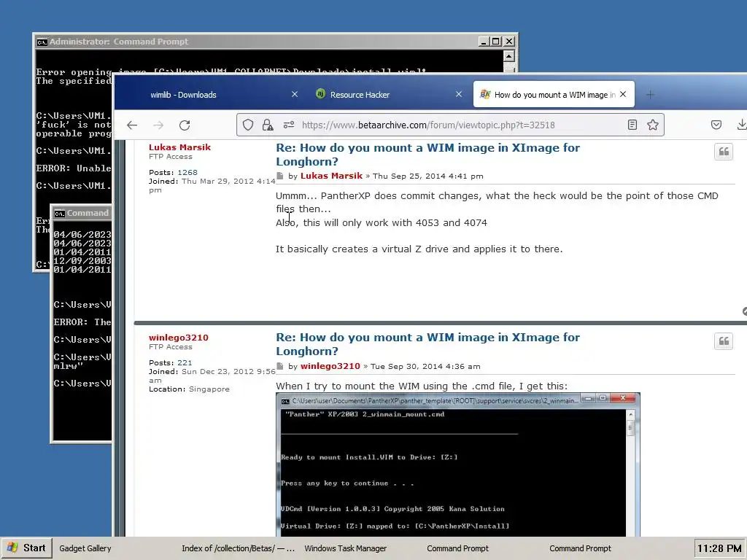The height and width of the screenshot is (560, 747).
Task: Click the browser forward arrow
Action: (158, 125)
